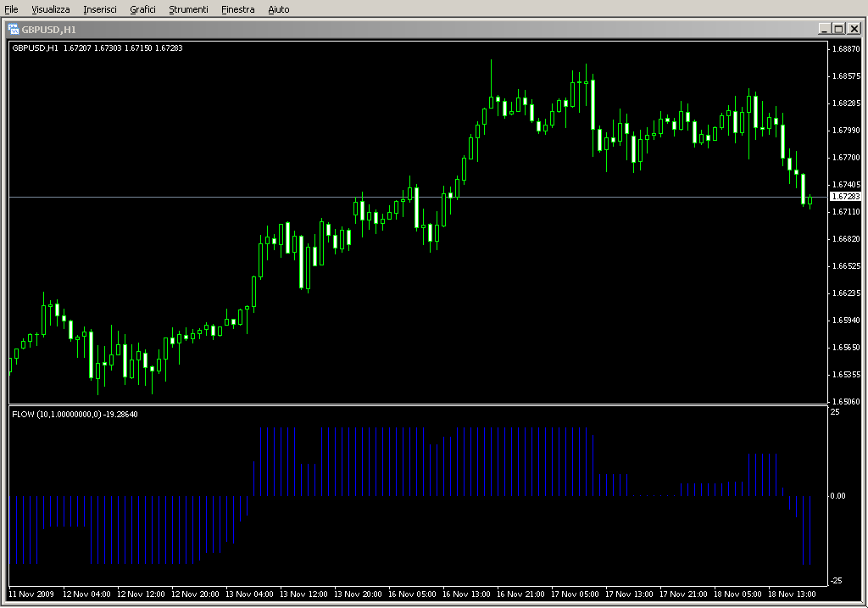Close the GBPUSD,H1 chart window
The width and height of the screenshot is (868, 608).
point(853,29)
